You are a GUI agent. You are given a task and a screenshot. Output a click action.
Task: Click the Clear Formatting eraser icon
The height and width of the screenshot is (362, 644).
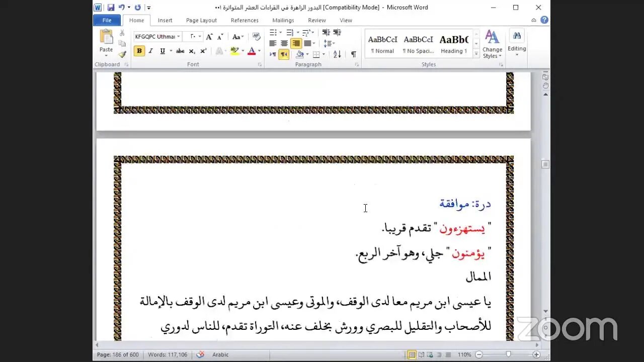coord(257,37)
